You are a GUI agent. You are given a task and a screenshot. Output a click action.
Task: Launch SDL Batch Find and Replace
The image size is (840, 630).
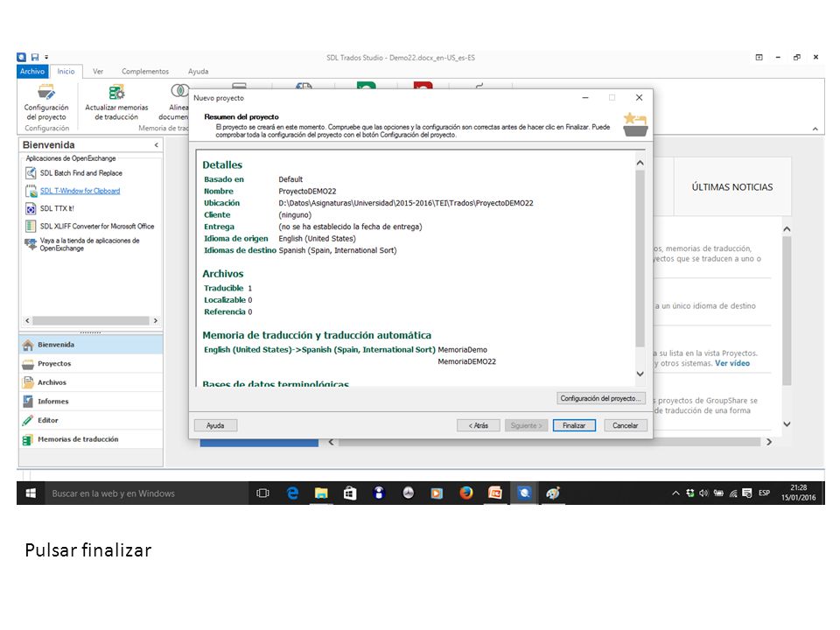click(73, 173)
